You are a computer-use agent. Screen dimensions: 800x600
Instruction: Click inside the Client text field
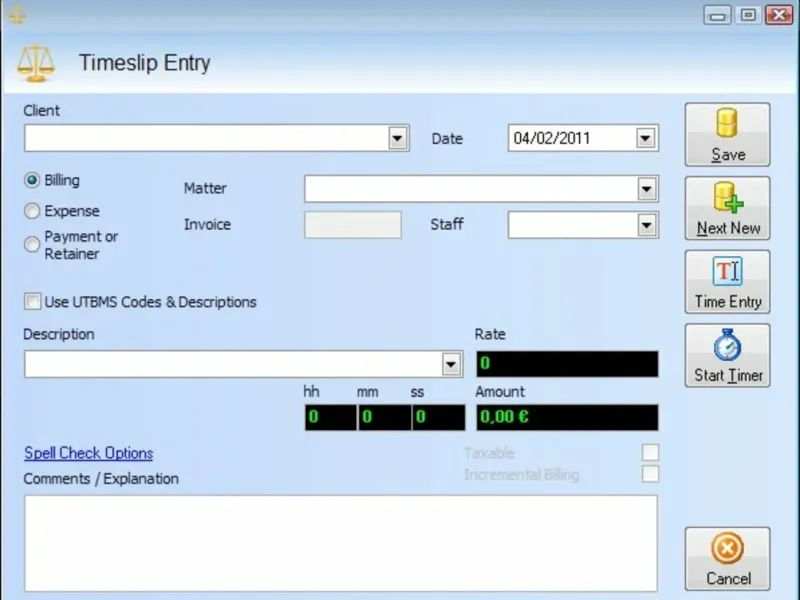tap(206, 138)
